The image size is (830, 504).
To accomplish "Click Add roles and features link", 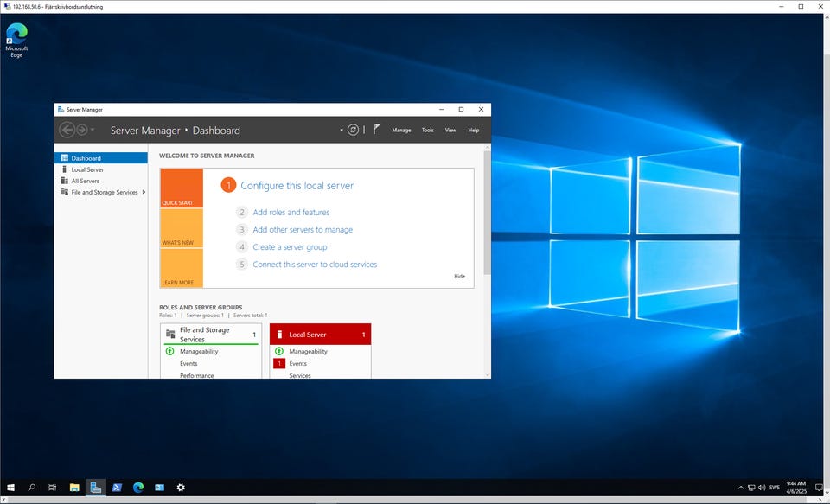I will click(x=290, y=212).
